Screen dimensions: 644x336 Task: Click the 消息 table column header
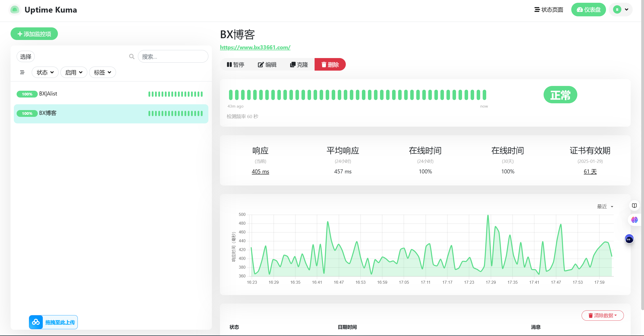tap(536, 327)
